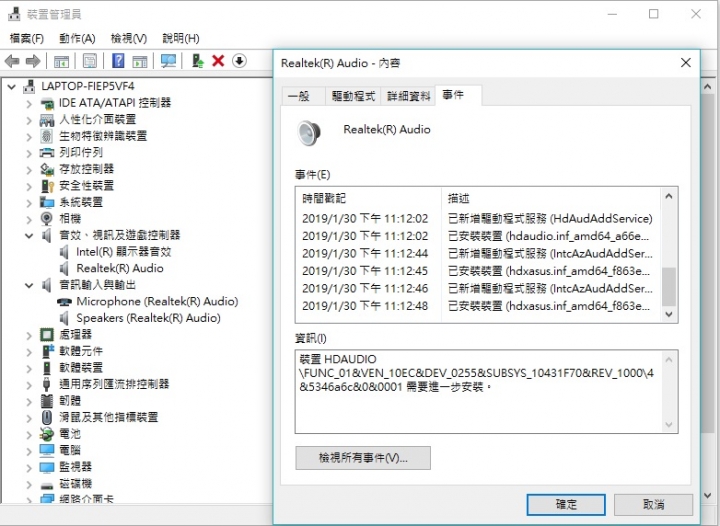Select the 通用序列匯流排控制器 USB icon
Screen dimensions: 720x526
46,384
